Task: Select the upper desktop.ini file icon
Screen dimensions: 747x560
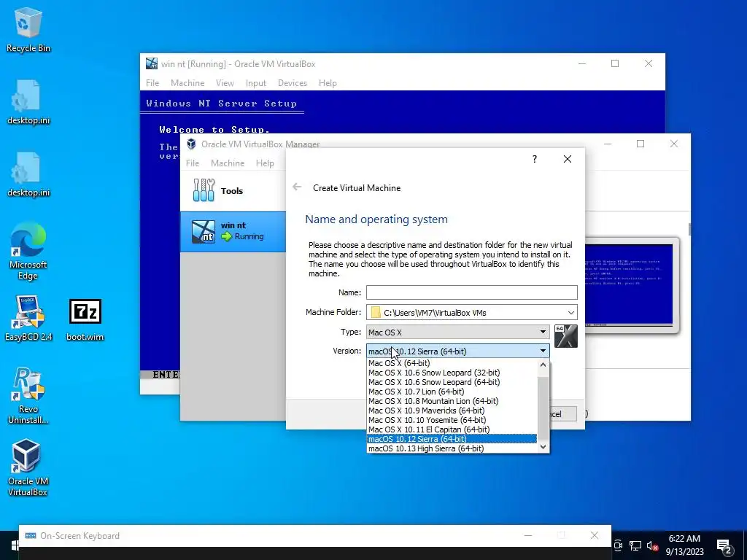Action: (x=28, y=102)
